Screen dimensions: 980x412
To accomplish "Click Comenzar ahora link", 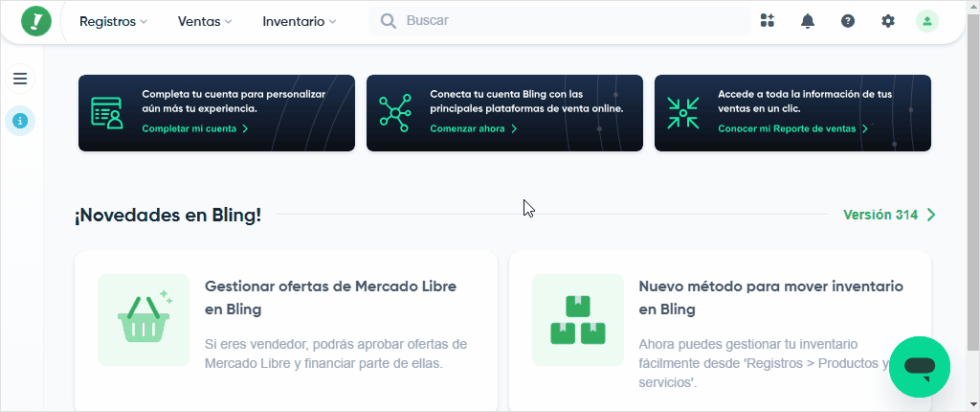I will (474, 129).
